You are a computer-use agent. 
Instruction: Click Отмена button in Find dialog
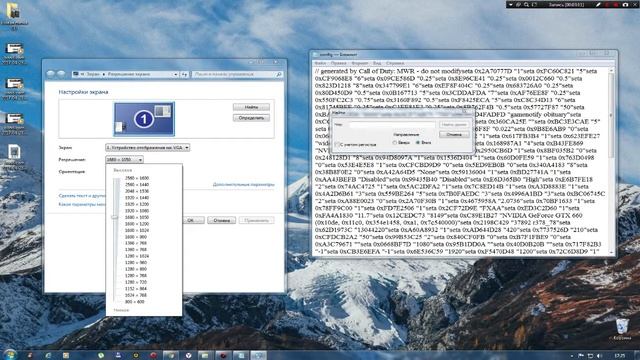click(x=454, y=134)
